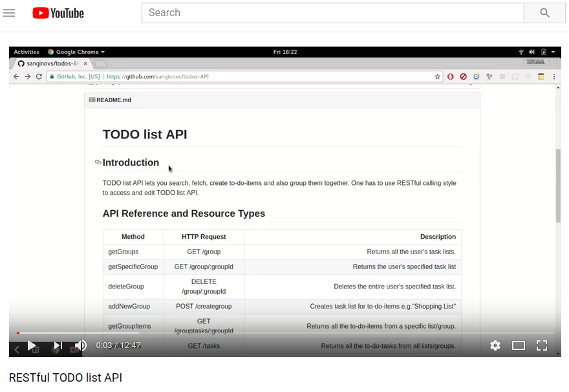Viewport: 569px width, 392px height.
Task: Click the magnifier search button
Action: (x=544, y=13)
